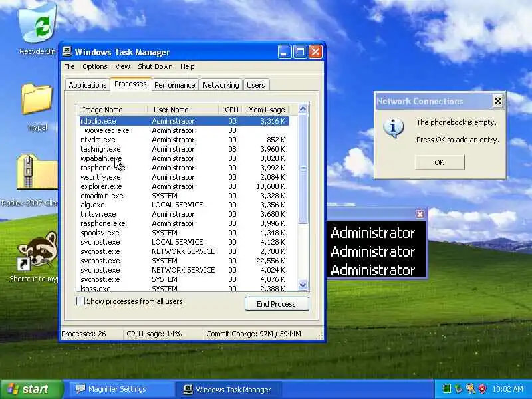Viewport: 532px width, 399px height.
Task: Click the process list vertical scrollbar thumb
Action: [x=303, y=169]
